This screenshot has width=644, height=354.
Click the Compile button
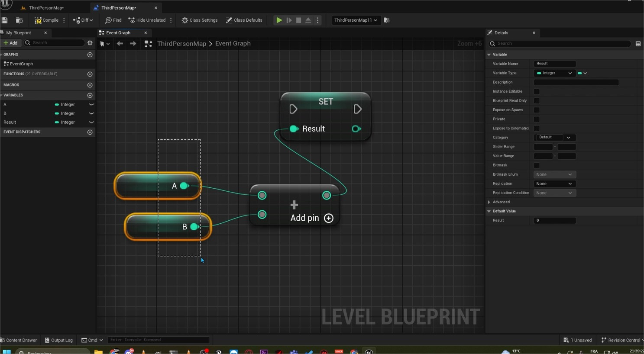[47, 20]
